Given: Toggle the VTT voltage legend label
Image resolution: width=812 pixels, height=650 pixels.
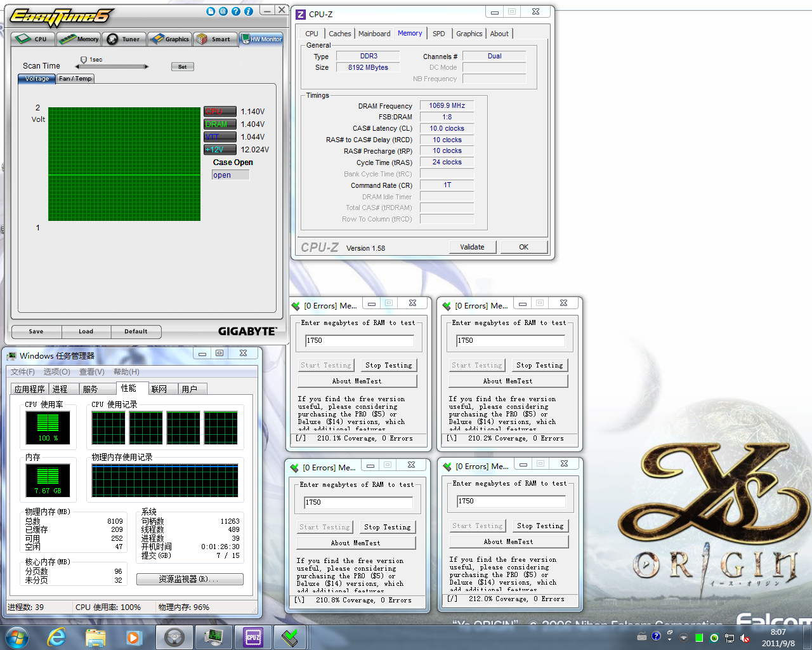Looking at the screenshot, I should pyautogui.click(x=219, y=137).
